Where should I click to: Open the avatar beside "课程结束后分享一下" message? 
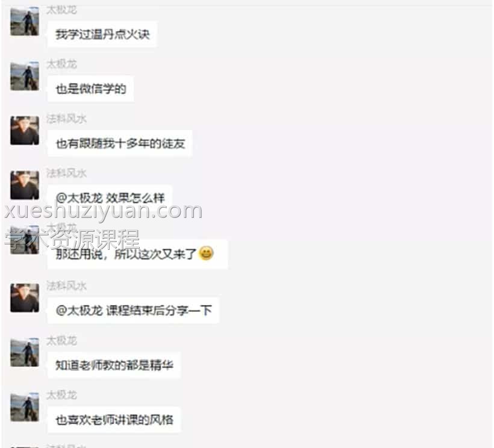coord(25,298)
